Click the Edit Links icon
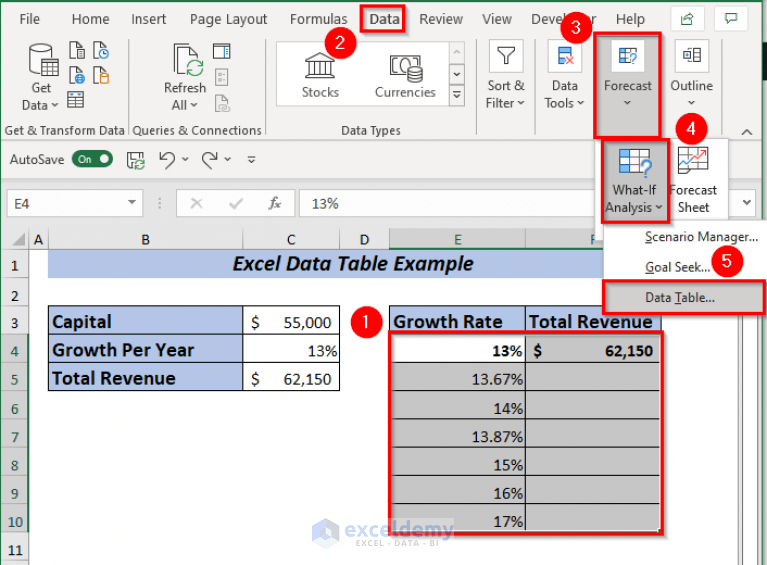This screenshot has height=565, width=767. point(222,104)
